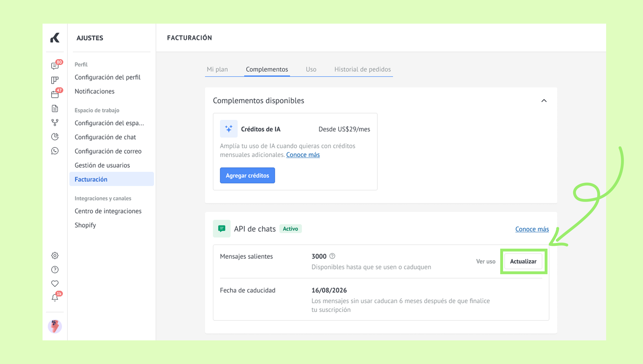Click the AJUSTES heading
643x364 pixels.
[90, 38]
